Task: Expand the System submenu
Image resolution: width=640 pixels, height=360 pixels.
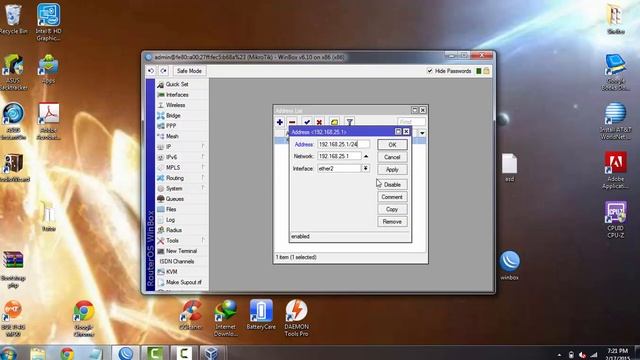Action: click(182, 189)
